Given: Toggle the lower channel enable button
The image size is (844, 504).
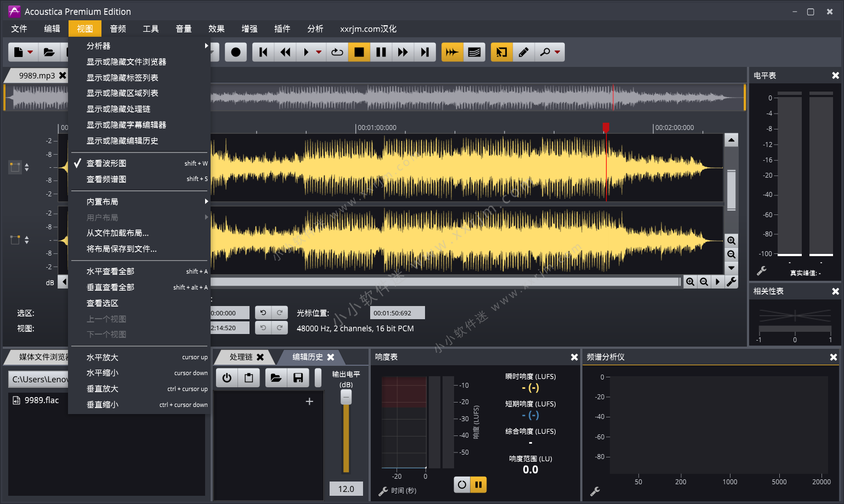Looking at the screenshot, I should [x=15, y=240].
